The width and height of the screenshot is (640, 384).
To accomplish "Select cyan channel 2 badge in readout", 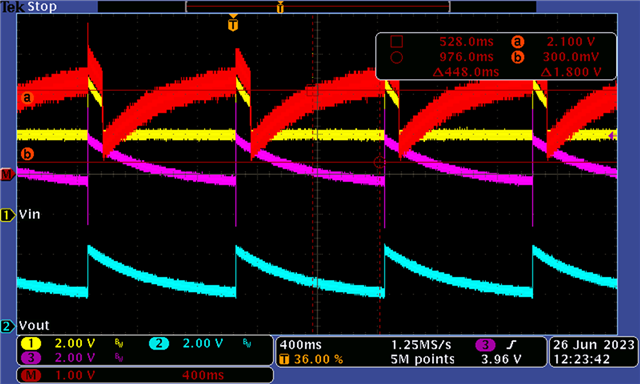I will click(159, 344).
